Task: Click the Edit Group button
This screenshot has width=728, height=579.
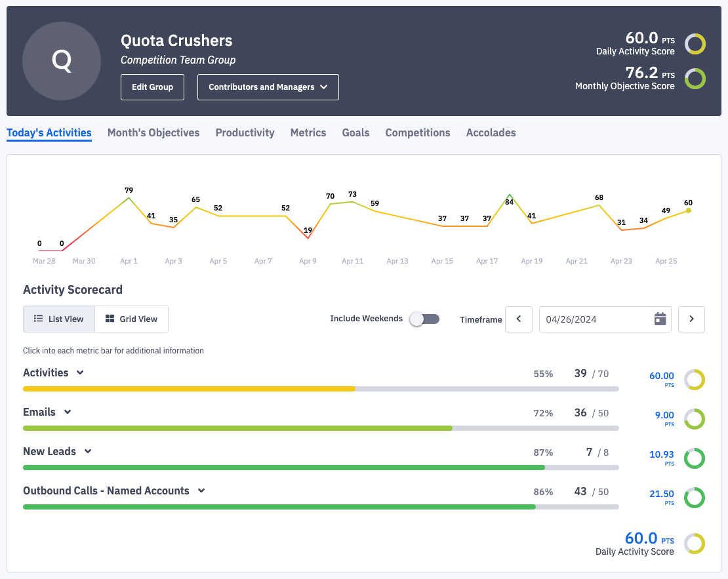Action: [x=152, y=87]
